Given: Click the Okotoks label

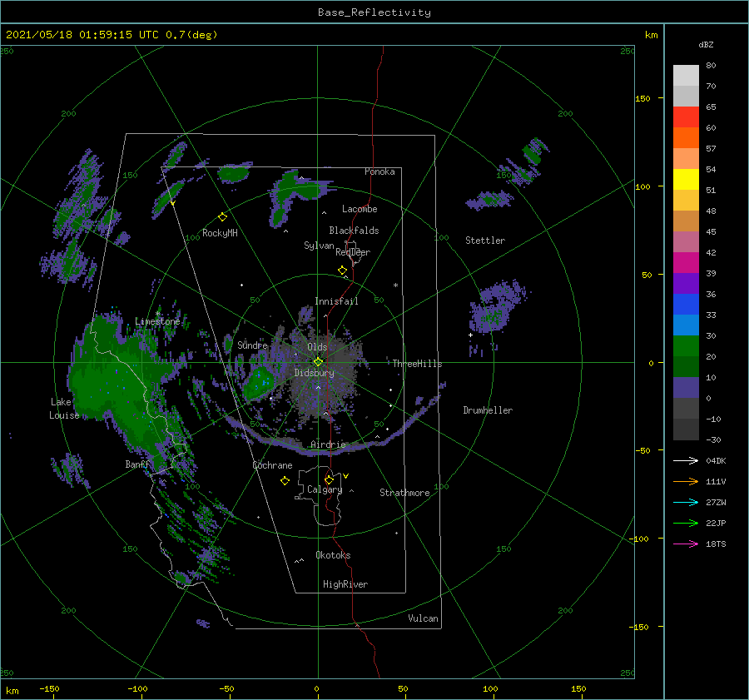Looking at the screenshot, I should tap(333, 555).
